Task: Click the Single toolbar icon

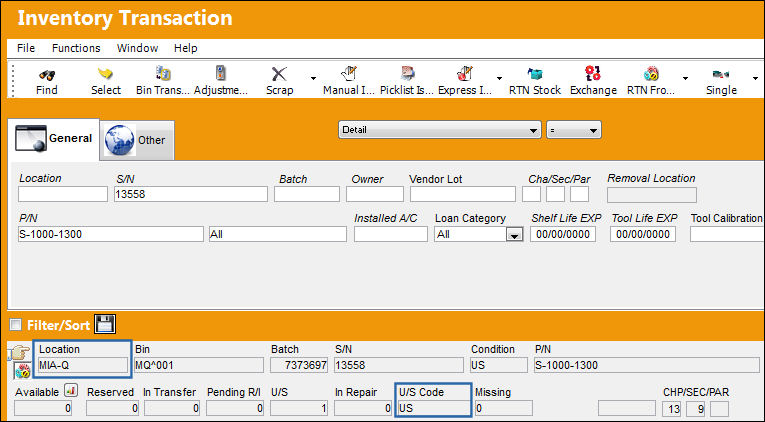Action: click(x=721, y=75)
